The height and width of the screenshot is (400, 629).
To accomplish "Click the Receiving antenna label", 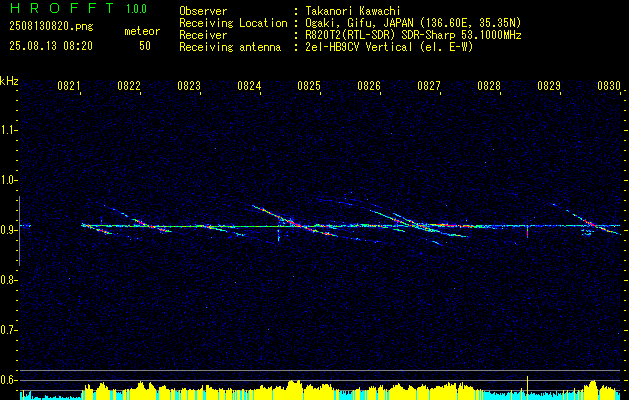I will coord(230,47).
